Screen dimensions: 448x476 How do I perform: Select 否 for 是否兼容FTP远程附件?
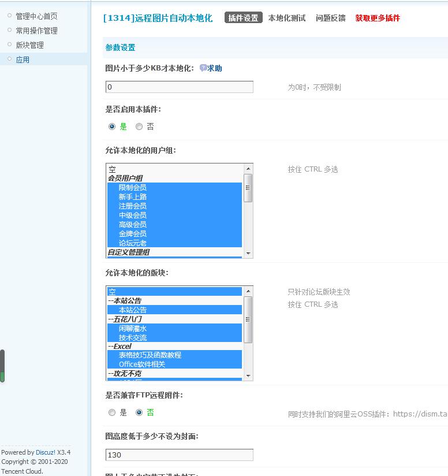(x=139, y=412)
